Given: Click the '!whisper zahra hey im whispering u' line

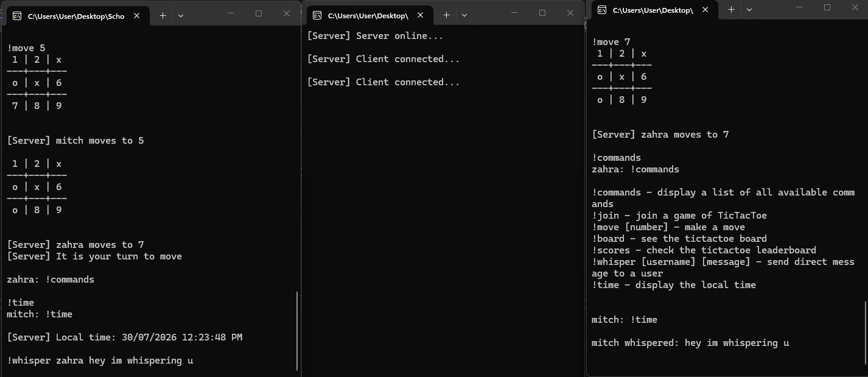Looking at the screenshot, I should pos(100,361).
